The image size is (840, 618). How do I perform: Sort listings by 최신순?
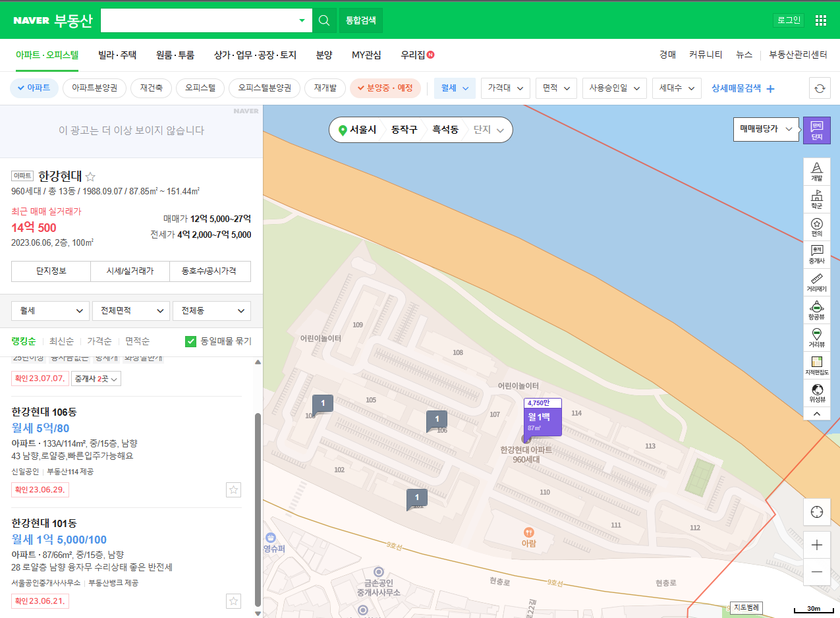click(63, 341)
